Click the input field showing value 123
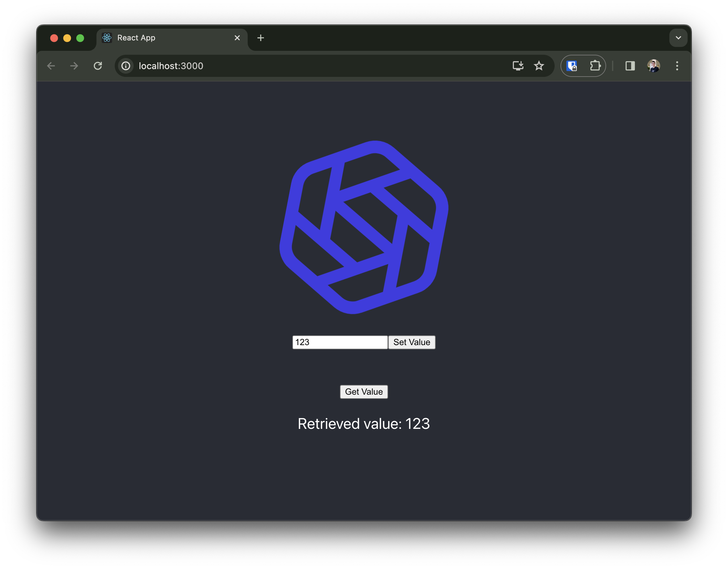 pyautogui.click(x=340, y=342)
